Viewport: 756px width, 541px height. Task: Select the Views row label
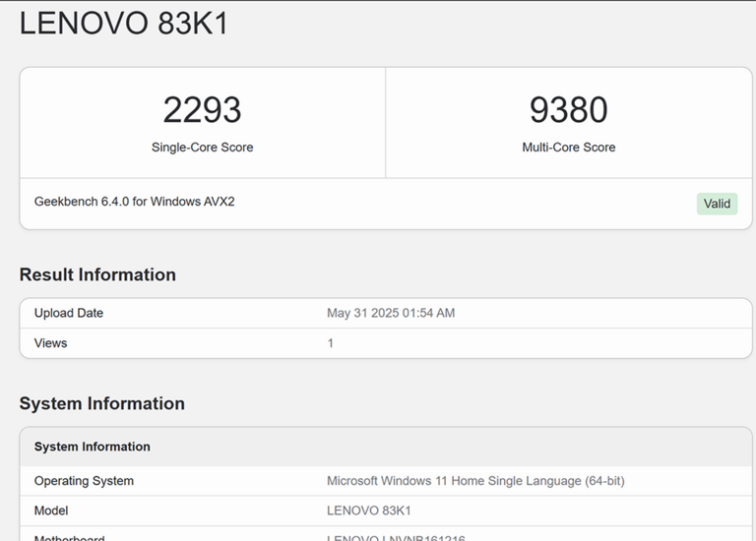[51, 343]
